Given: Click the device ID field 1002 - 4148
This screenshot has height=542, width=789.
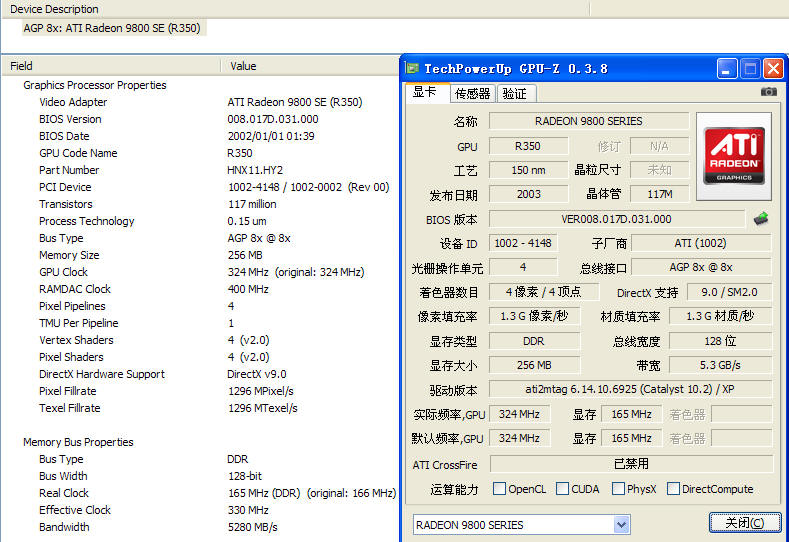Looking at the screenshot, I should pyautogui.click(x=523, y=243).
